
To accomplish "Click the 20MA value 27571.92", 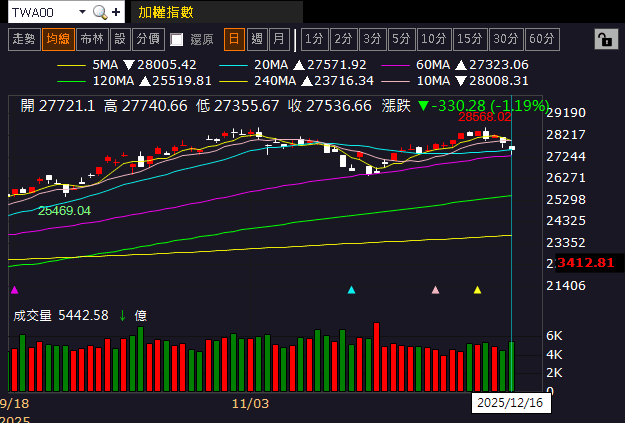I will (336, 65).
